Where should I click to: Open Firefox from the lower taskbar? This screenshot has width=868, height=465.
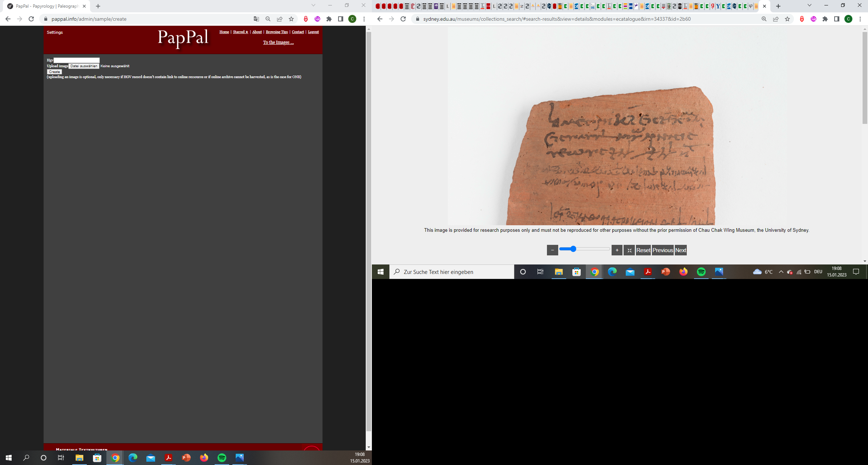click(204, 458)
